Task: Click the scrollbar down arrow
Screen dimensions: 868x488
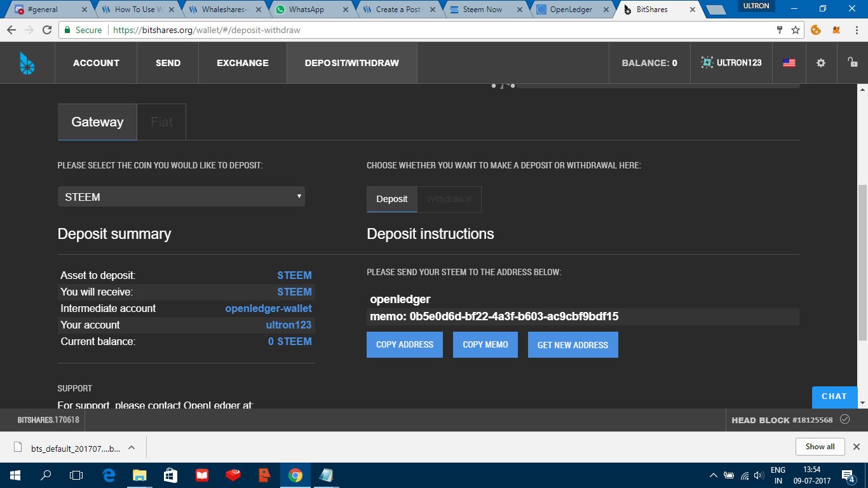Action: 862,403
